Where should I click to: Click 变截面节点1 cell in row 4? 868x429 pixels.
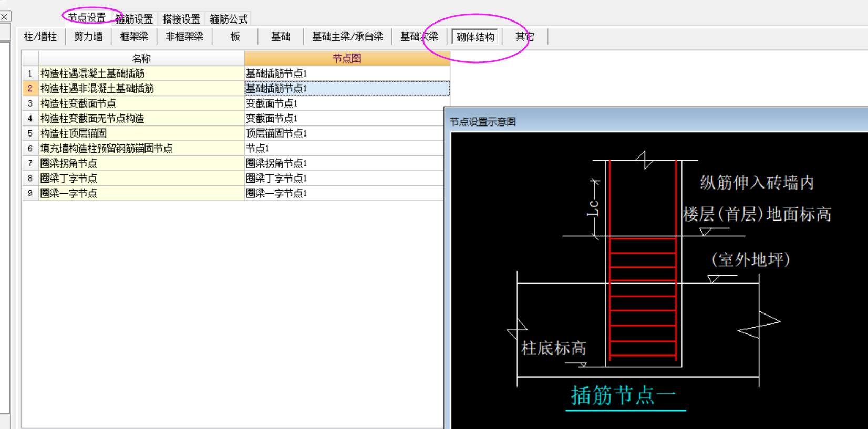point(344,118)
